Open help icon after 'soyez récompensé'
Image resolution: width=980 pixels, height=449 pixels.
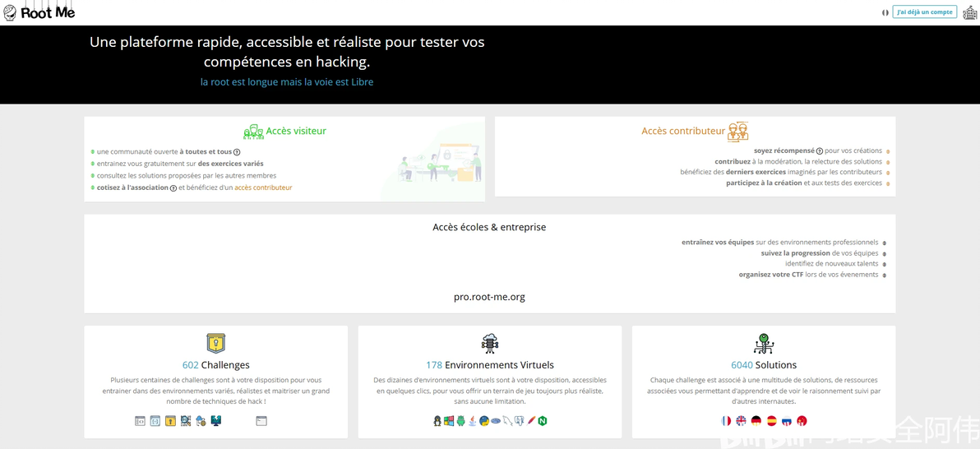[x=820, y=150]
